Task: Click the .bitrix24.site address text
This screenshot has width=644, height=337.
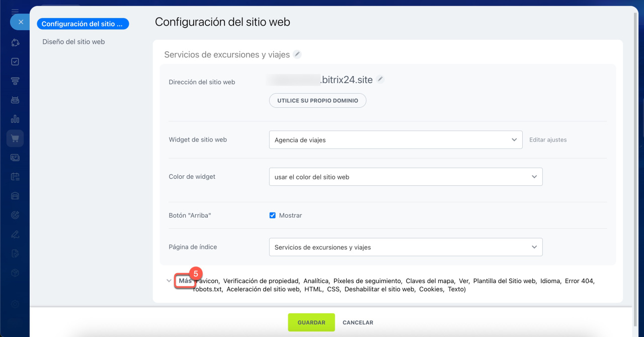Action: coord(347,80)
